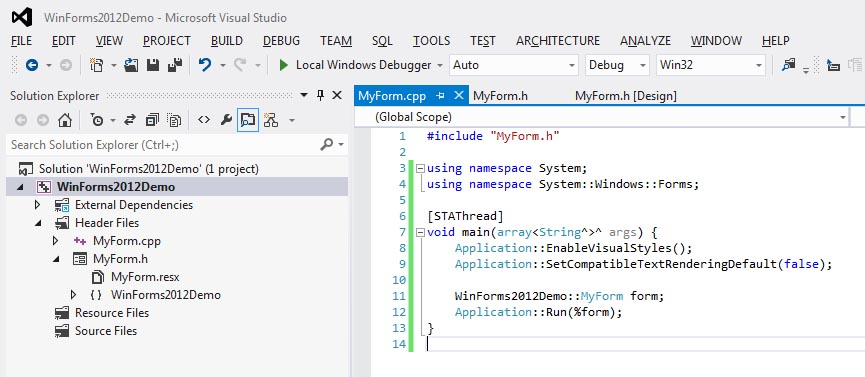
Task: Select Solution 'WinForms2012Demo' (1 project)
Action: 148,169
